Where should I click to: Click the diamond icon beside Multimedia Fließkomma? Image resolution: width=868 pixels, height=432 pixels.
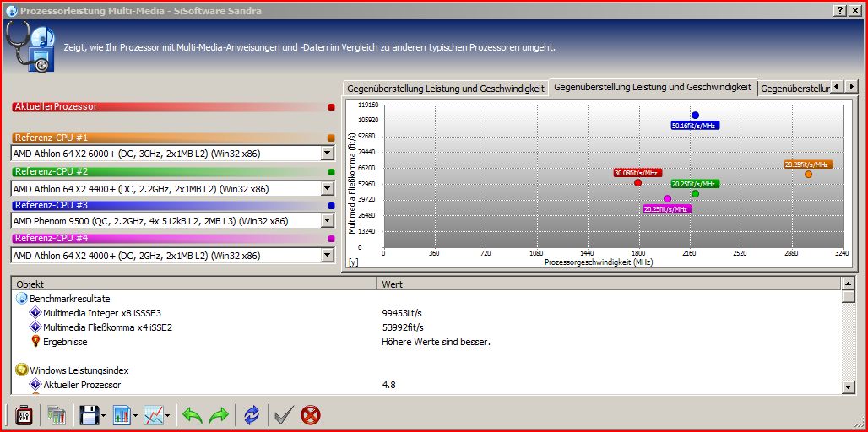tap(35, 327)
